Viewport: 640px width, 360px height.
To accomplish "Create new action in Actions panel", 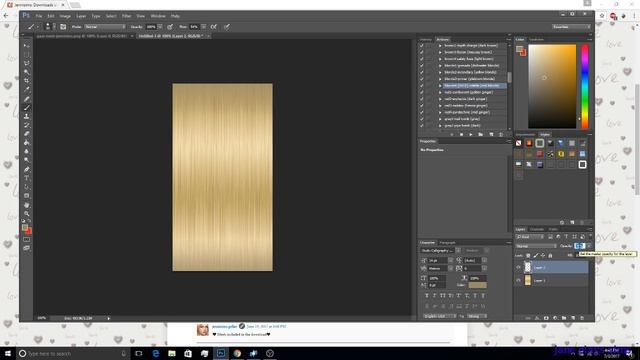I will coord(491,134).
